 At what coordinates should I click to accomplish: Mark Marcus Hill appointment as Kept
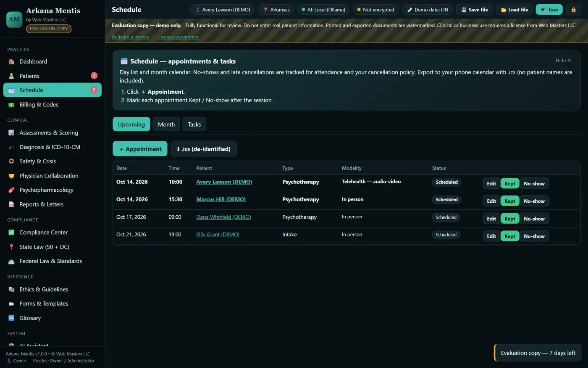pos(510,201)
